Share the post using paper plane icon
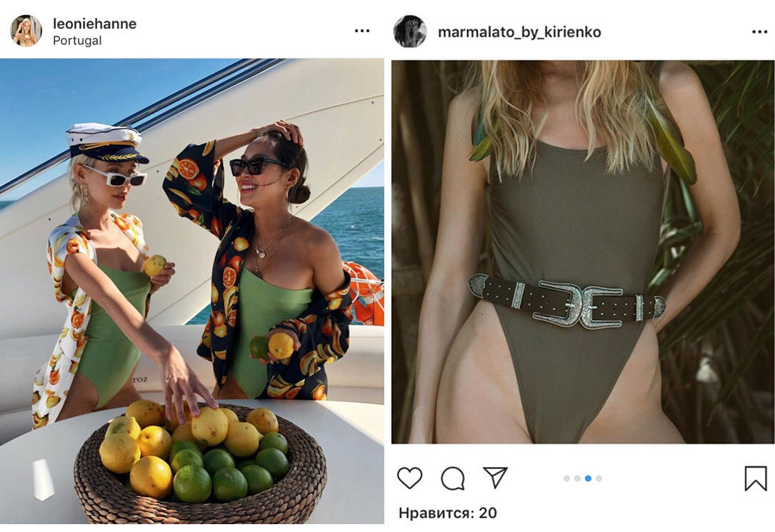This screenshot has width=775, height=532. [x=495, y=477]
